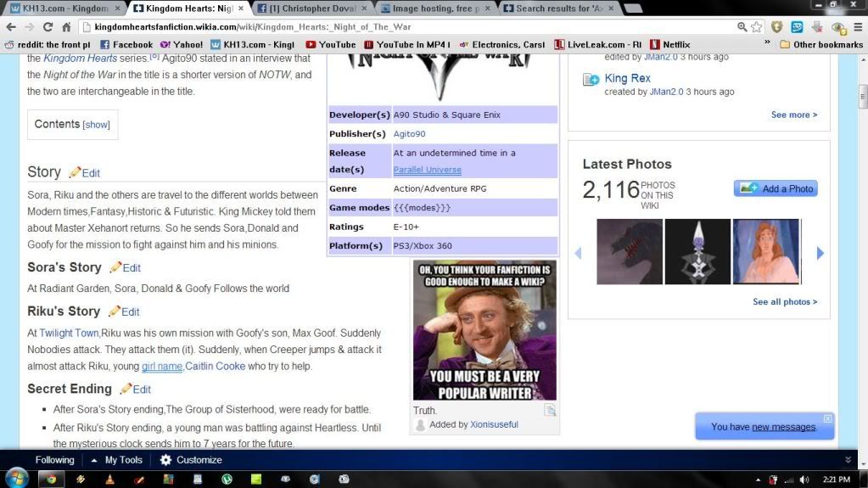
Task: Open the Windows Start menu
Action: 17,479
